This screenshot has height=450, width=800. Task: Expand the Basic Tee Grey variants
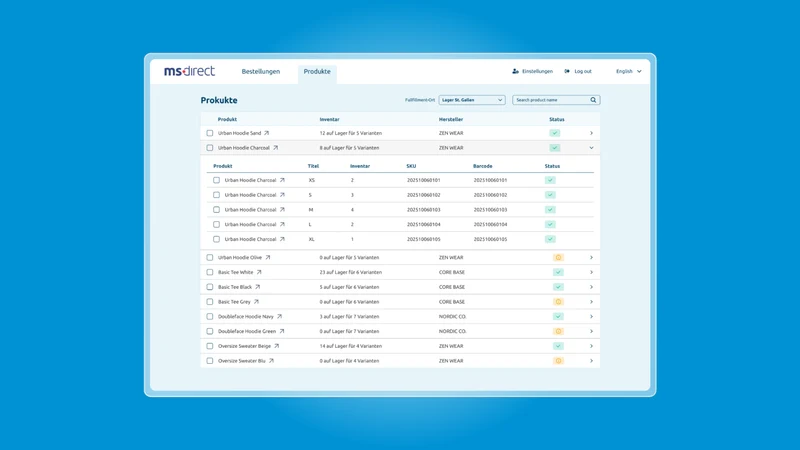591,302
